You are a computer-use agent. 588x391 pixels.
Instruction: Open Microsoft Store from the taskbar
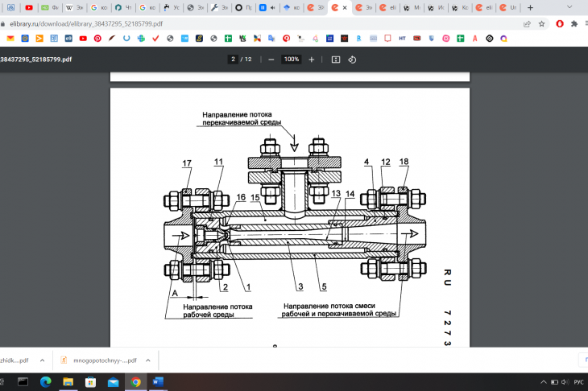point(90,382)
